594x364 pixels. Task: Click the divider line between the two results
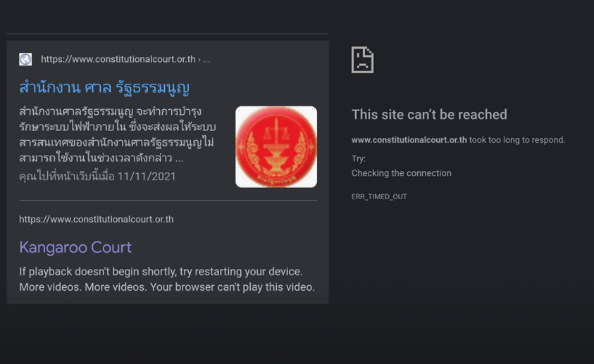(x=168, y=200)
